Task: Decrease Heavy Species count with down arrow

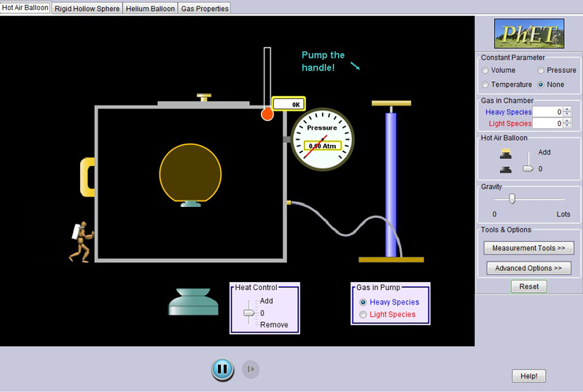Action: pos(567,114)
